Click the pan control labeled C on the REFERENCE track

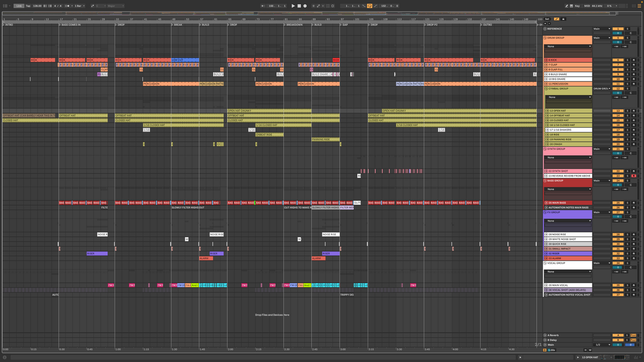631,33
